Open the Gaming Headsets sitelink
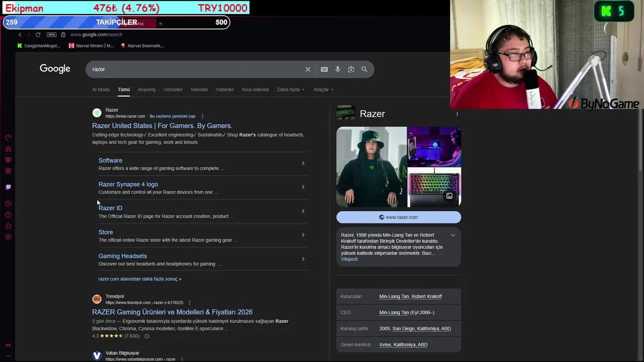The image size is (644, 362). tap(123, 256)
